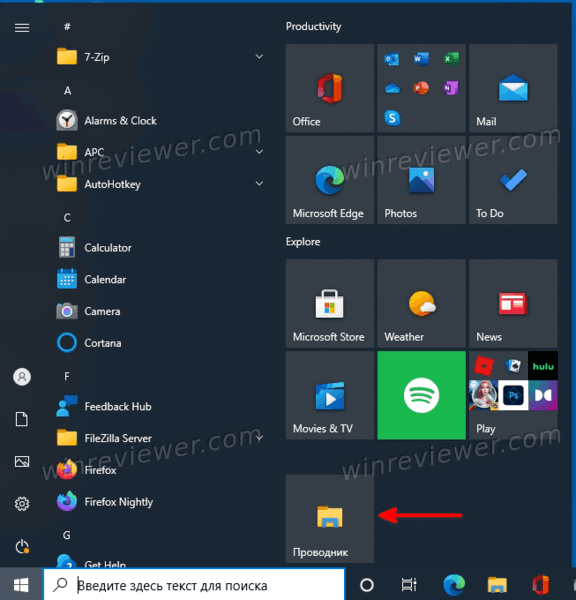This screenshot has width=576, height=600.
Task: Click the A letter header
Action: tap(67, 91)
